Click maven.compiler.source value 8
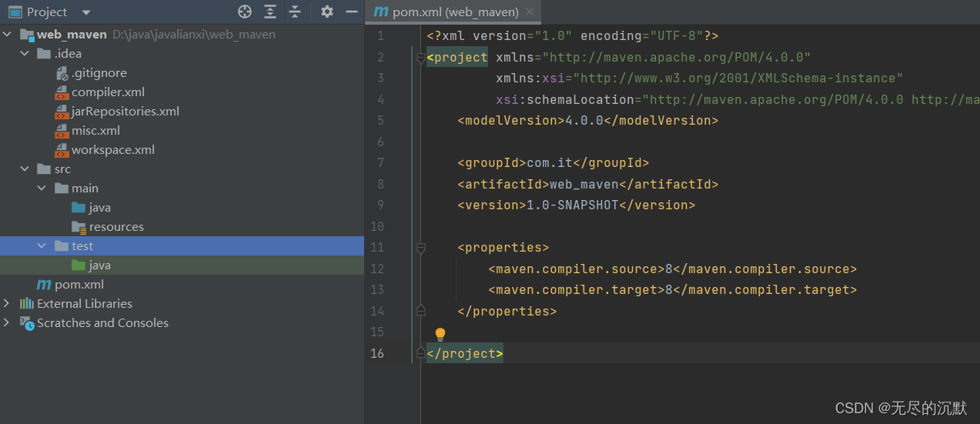980x424 pixels. point(669,269)
